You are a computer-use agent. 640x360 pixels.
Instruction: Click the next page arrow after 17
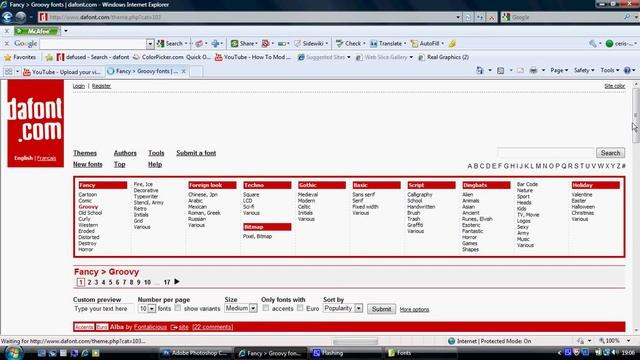click(x=177, y=282)
